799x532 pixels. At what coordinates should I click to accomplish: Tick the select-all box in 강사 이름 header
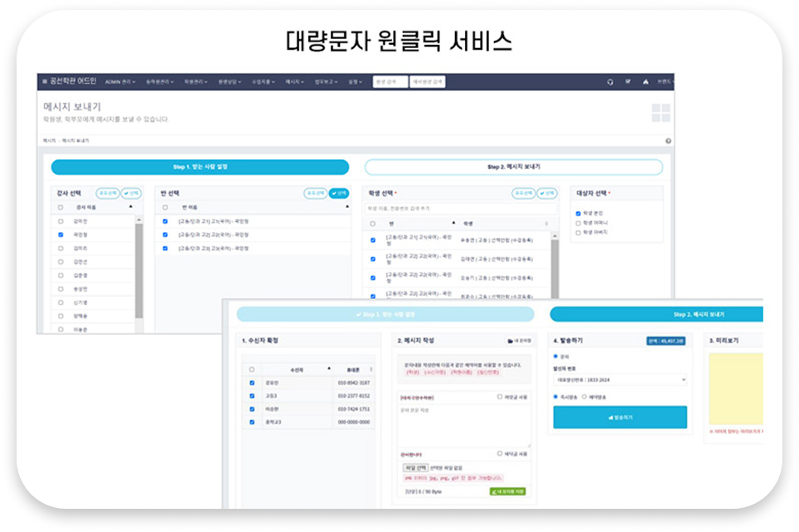tap(61, 207)
